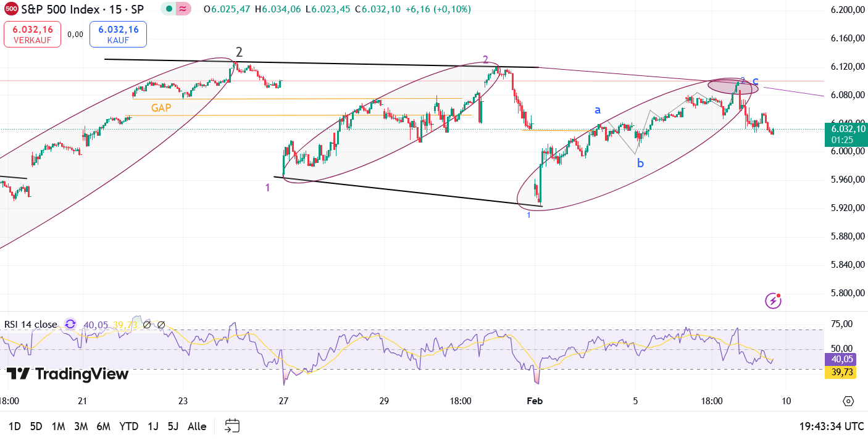The height and width of the screenshot is (440, 868).
Task: Click the green market status dot
Action: pyautogui.click(x=169, y=9)
